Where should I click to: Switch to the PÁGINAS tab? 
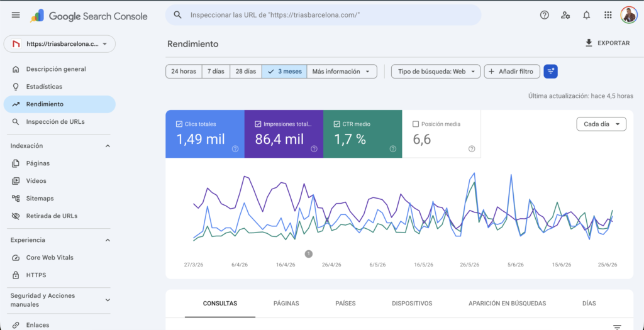click(x=286, y=304)
